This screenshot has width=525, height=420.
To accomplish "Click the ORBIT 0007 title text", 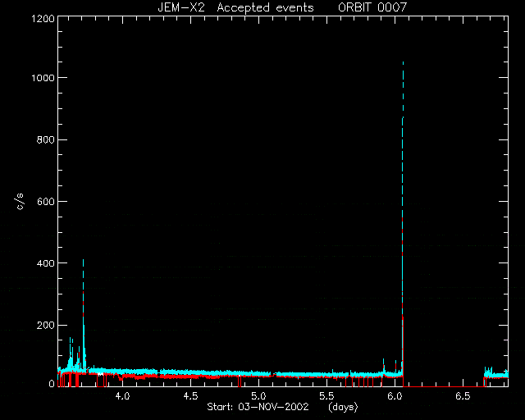I will click(x=372, y=7).
